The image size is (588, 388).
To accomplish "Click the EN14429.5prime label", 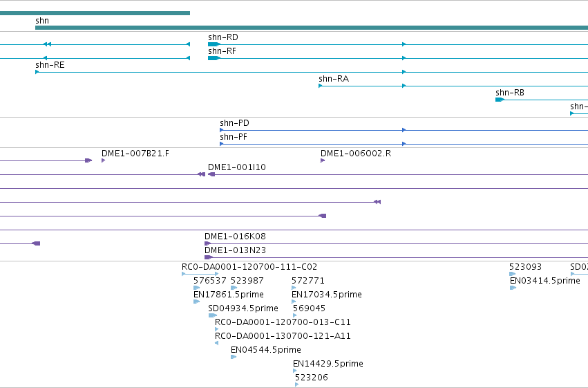I will pyautogui.click(x=328, y=364).
